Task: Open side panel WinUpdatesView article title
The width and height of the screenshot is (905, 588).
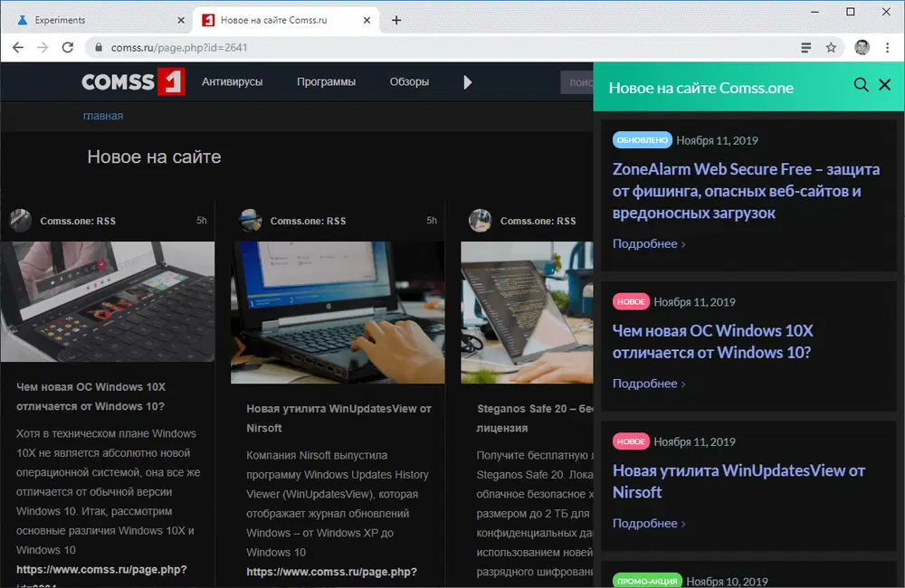Action: click(x=738, y=481)
